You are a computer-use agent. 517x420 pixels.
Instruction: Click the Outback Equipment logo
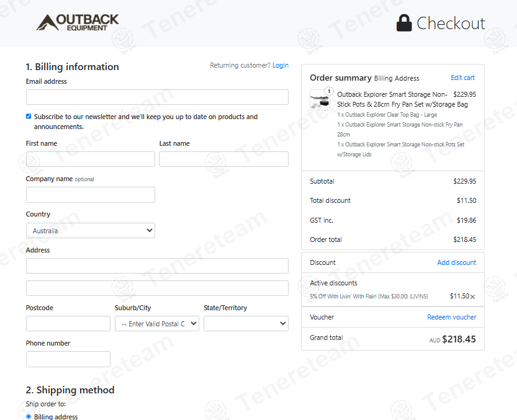77,22
